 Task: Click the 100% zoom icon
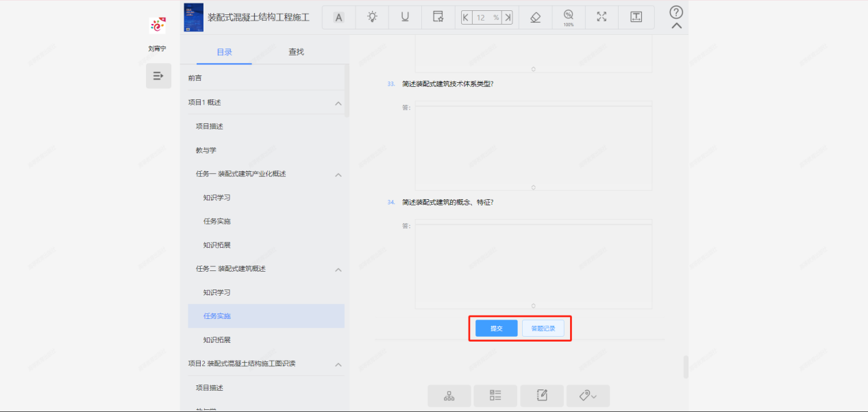569,18
